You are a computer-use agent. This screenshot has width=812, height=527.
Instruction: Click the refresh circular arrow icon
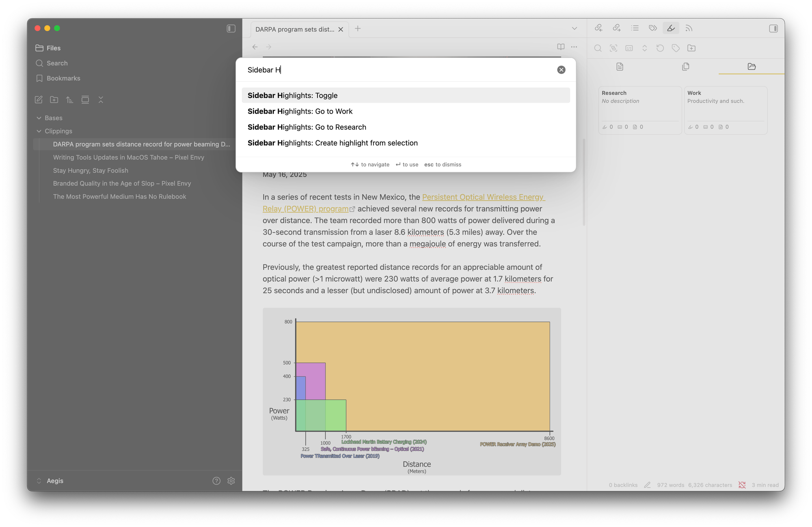point(660,48)
